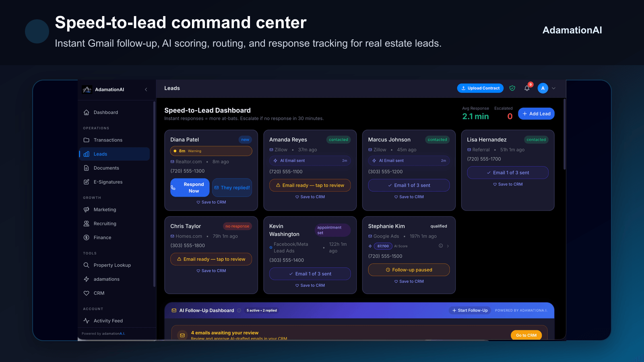Click Follow-up paused on Stephanie Kim card
This screenshot has width=644, height=362.
pyautogui.click(x=409, y=270)
